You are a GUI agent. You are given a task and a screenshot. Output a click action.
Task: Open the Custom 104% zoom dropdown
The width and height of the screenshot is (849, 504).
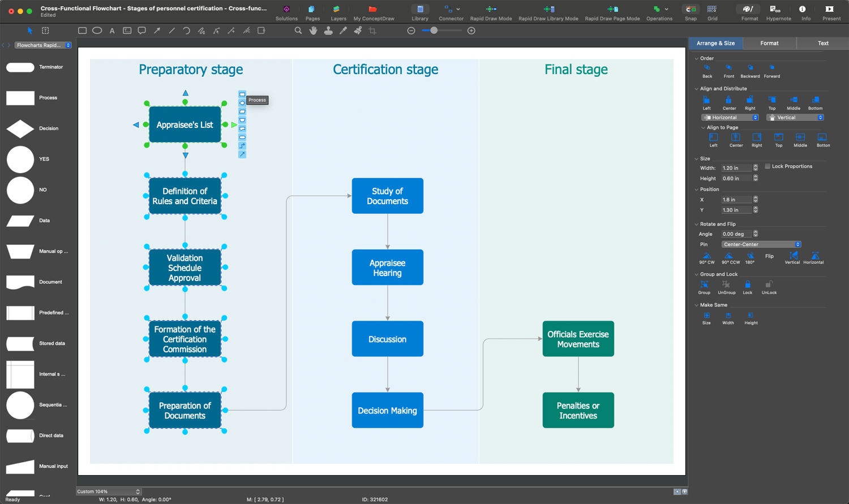(x=108, y=492)
